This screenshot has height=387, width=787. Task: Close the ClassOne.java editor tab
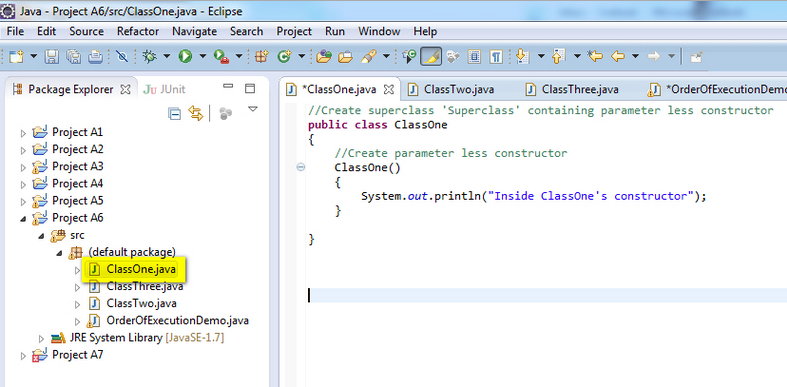pyautogui.click(x=388, y=90)
